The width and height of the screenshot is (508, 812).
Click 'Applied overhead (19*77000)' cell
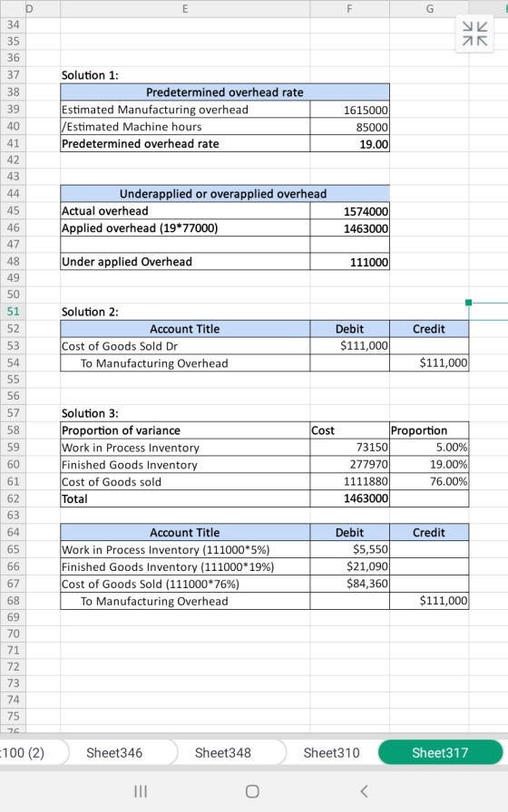click(185, 227)
